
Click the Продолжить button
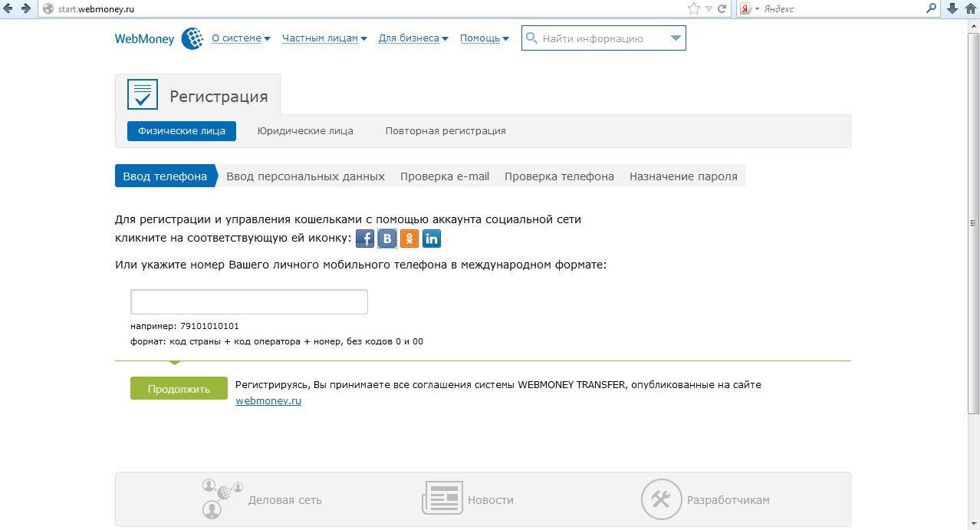pos(179,389)
